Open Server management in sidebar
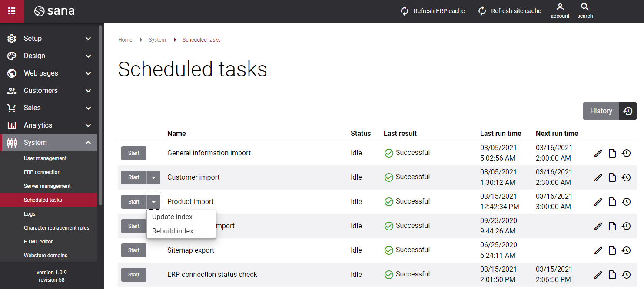The image size is (644, 289). click(48, 186)
